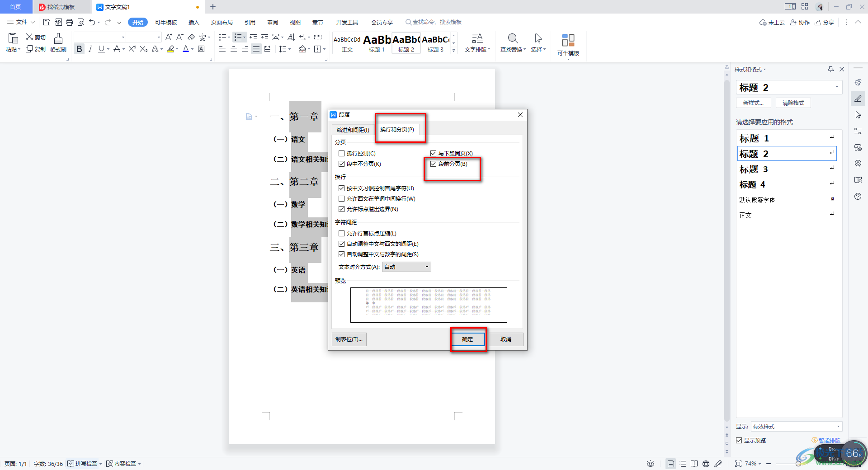Click the Cancel (取消) button
This screenshot has width=868, height=470.
[506, 339]
